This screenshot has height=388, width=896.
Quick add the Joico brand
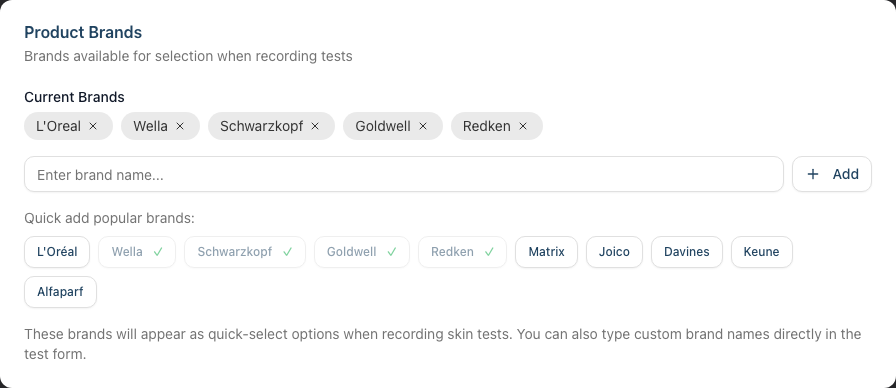pyautogui.click(x=614, y=252)
